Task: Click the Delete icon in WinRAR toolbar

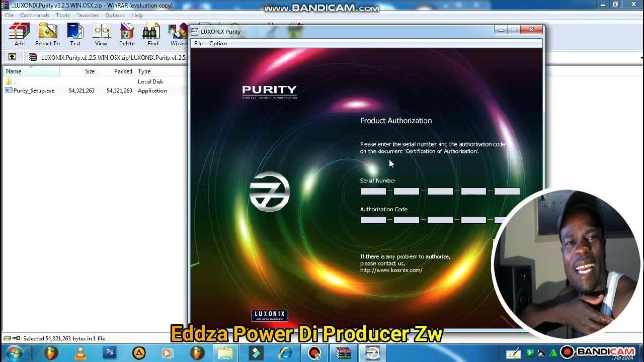Action: 127,34
